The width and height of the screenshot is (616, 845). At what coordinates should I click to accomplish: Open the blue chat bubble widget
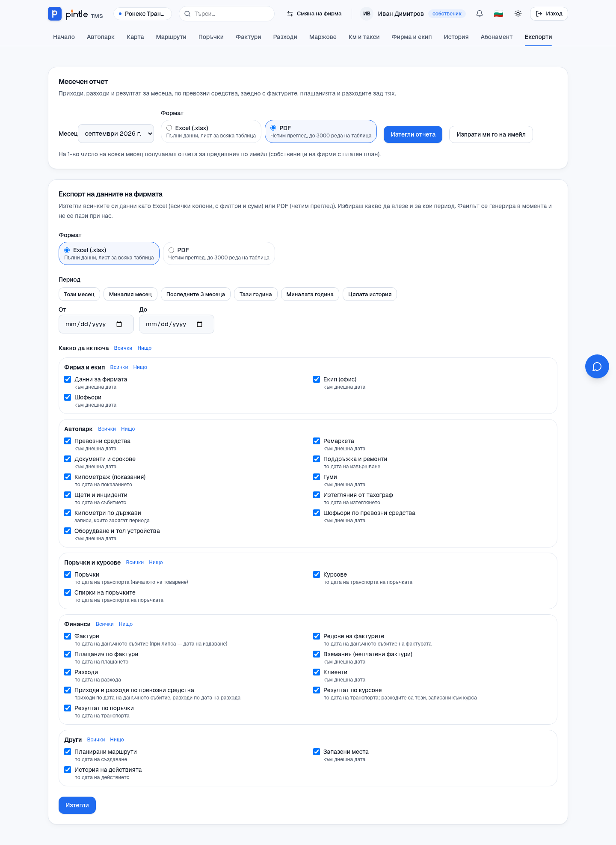tap(597, 366)
